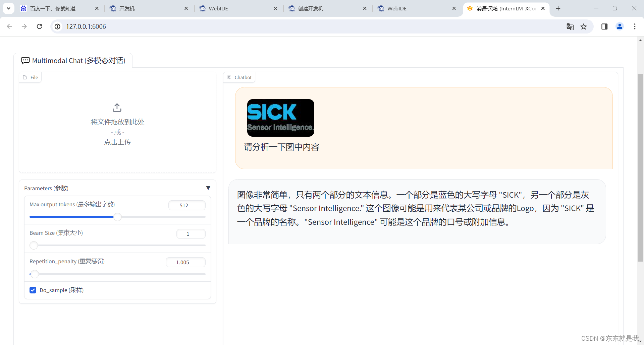Close the 创建开发机 tab
The image size is (644, 345).
point(365,8)
